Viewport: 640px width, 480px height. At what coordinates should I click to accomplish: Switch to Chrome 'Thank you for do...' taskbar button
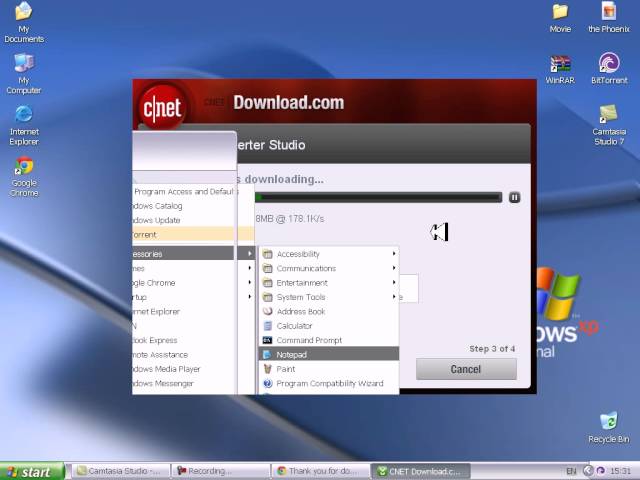coord(320,471)
